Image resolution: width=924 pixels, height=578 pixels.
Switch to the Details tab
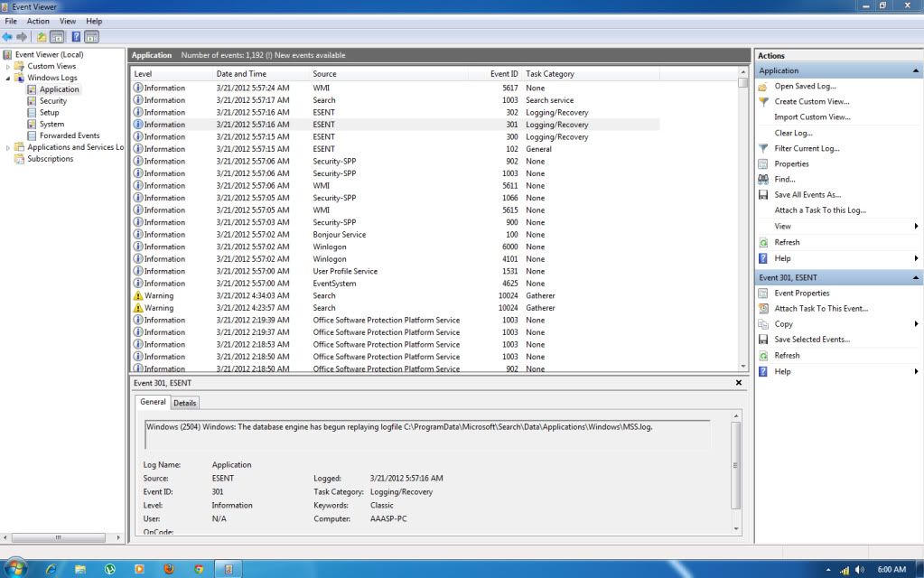pyautogui.click(x=184, y=403)
